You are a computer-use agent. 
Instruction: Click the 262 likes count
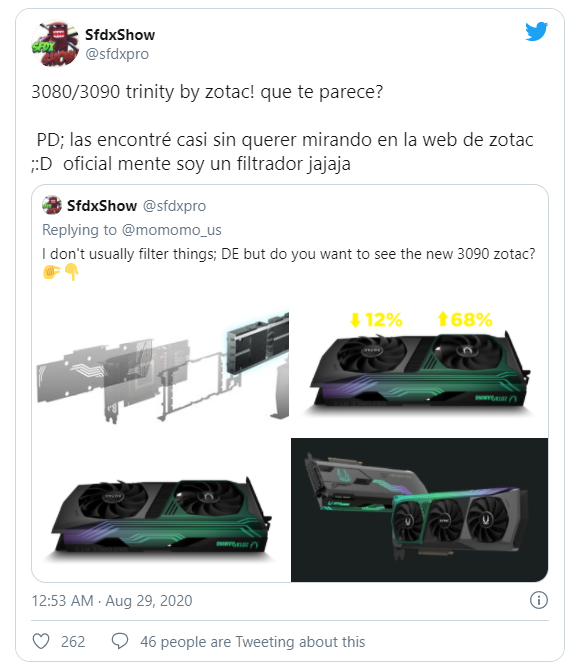73,641
